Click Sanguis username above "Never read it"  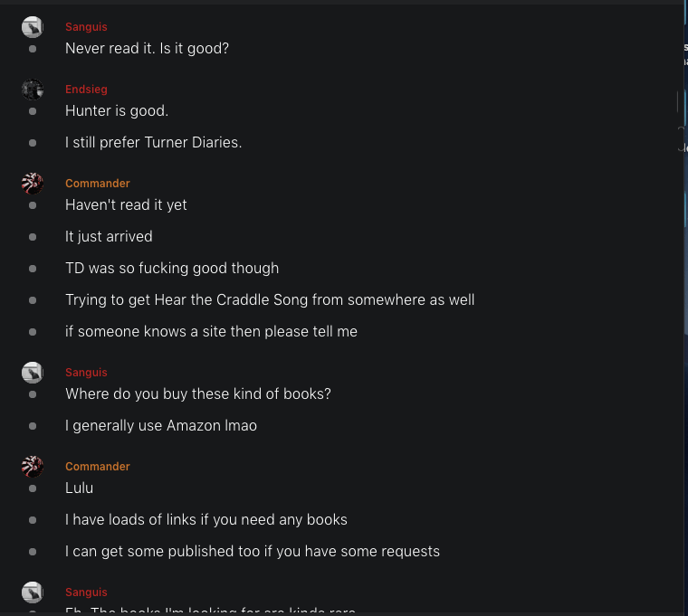[86, 27]
